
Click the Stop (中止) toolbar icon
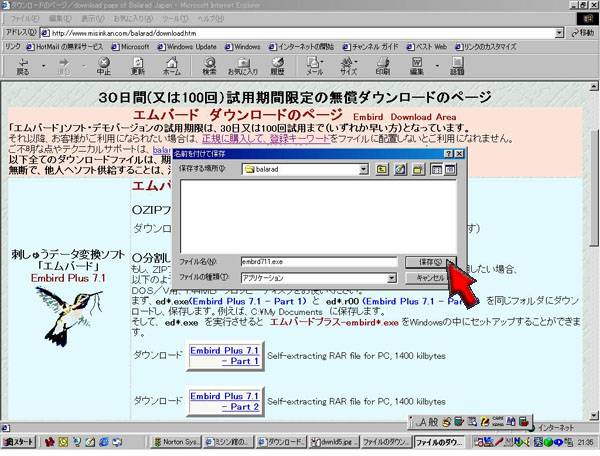104,66
